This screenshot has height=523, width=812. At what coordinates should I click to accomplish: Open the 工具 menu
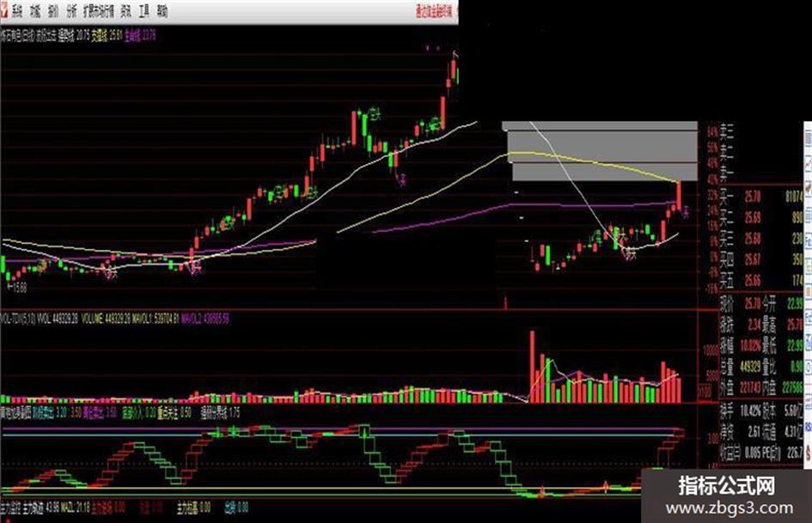144,11
